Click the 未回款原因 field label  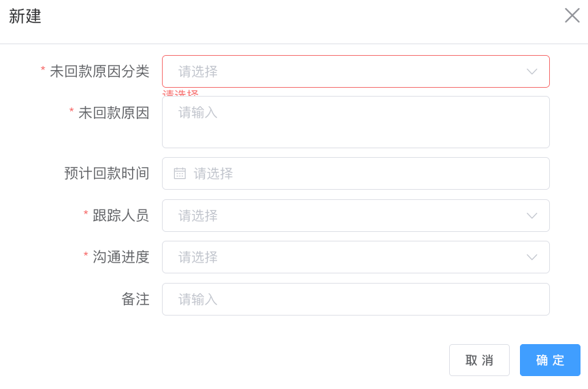pos(114,113)
